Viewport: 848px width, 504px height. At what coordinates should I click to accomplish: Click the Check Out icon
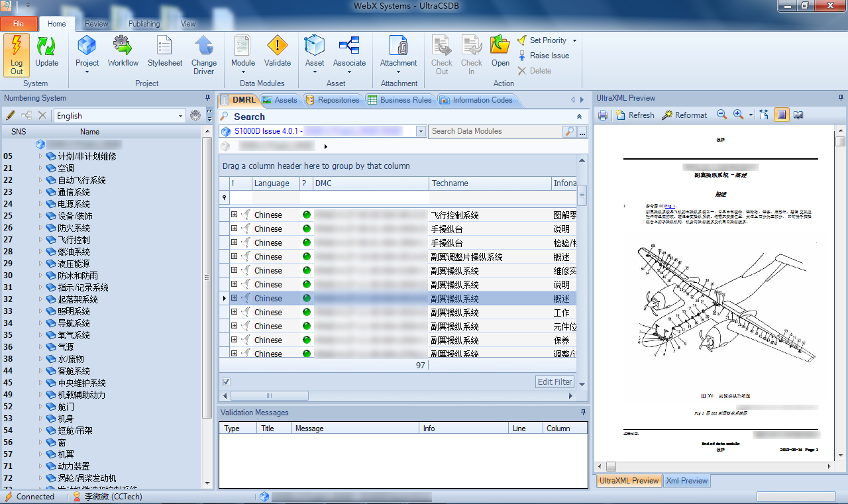coord(442,46)
